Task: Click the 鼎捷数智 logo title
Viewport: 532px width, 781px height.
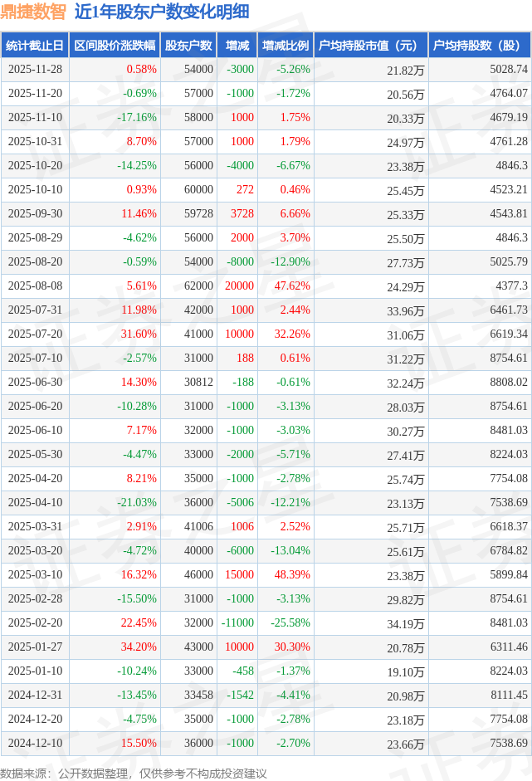Action: point(33,12)
